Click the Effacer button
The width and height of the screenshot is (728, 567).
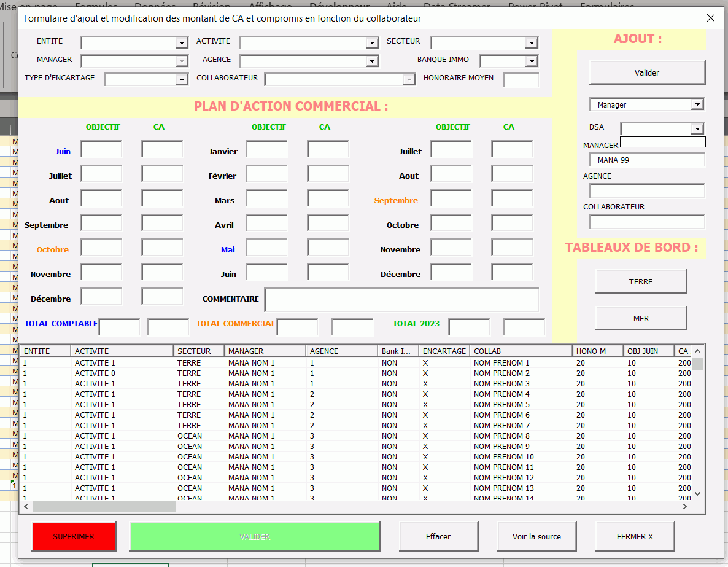pos(438,536)
